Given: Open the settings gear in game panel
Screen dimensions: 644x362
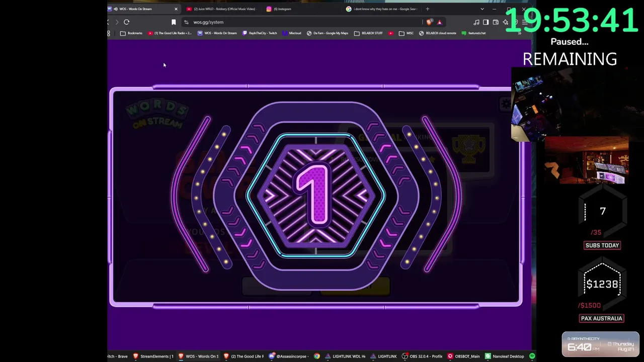Looking at the screenshot, I should 505,104.
